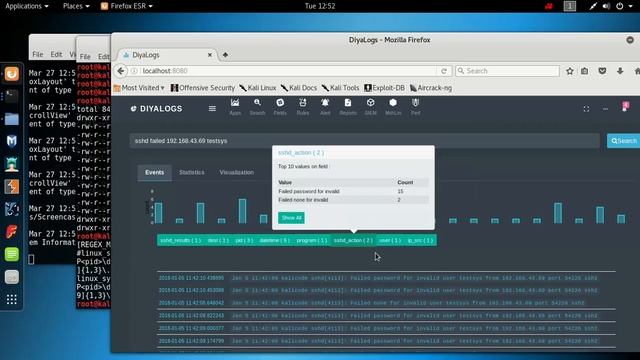Open Firefox downloads arrow
This screenshot has height=360, width=640.
tap(620, 71)
